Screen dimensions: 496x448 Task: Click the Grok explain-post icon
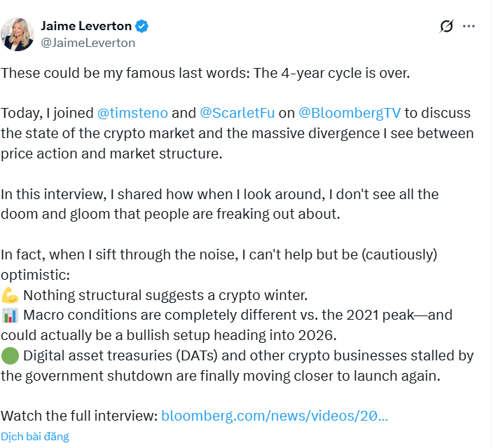(x=446, y=27)
